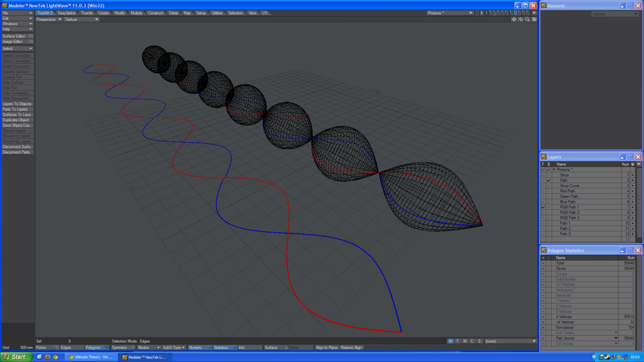
Task: Open the Multiply tab
Action: click(x=136, y=13)
